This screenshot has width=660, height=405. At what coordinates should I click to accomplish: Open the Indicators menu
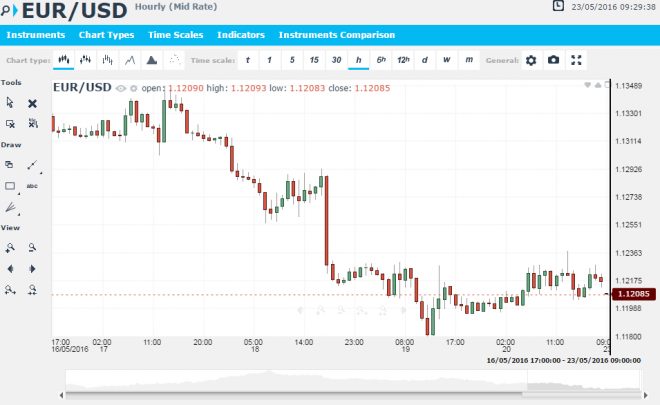241,35
